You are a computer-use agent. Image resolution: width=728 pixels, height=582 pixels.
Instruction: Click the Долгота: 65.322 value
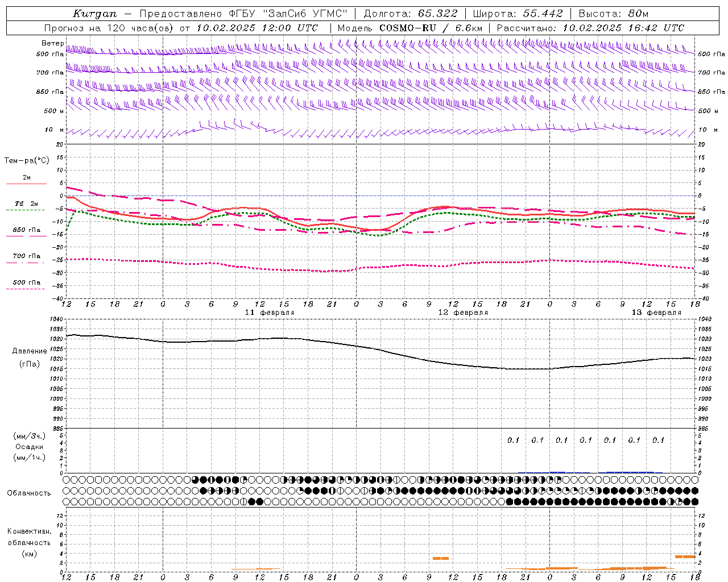click(x=411, y=14)
